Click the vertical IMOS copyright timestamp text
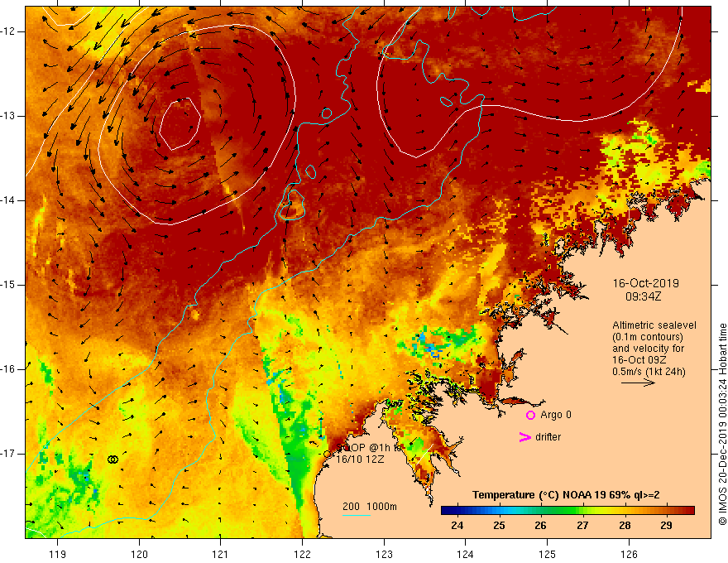The image size is (728, 563). [x=722, y=425]
